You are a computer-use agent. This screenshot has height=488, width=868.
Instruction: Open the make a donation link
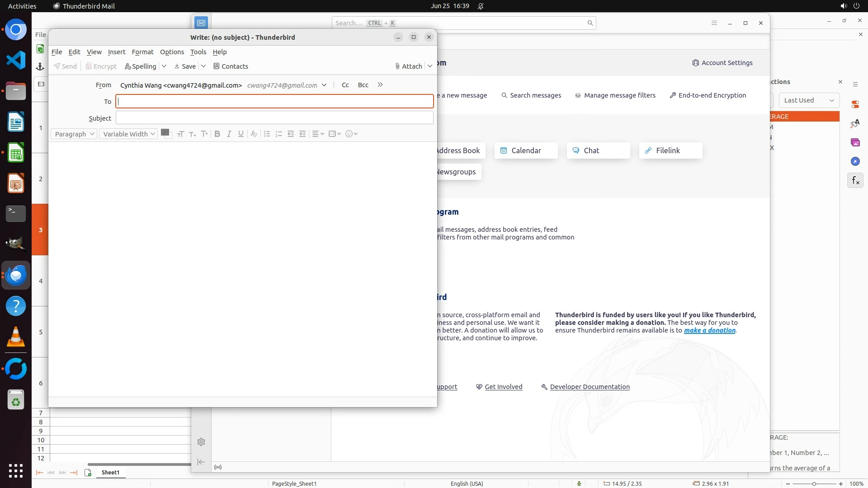coord(709,330)
